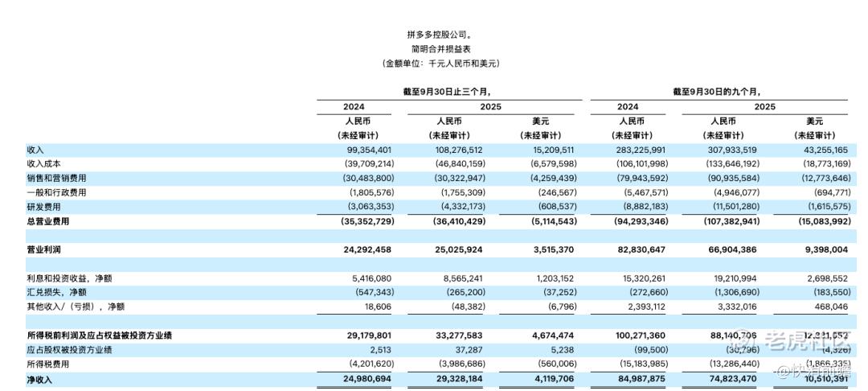Click the R&D expense (11,501,280)
Image resolution: width=868 pixels, height=391 pixels.
735,207
